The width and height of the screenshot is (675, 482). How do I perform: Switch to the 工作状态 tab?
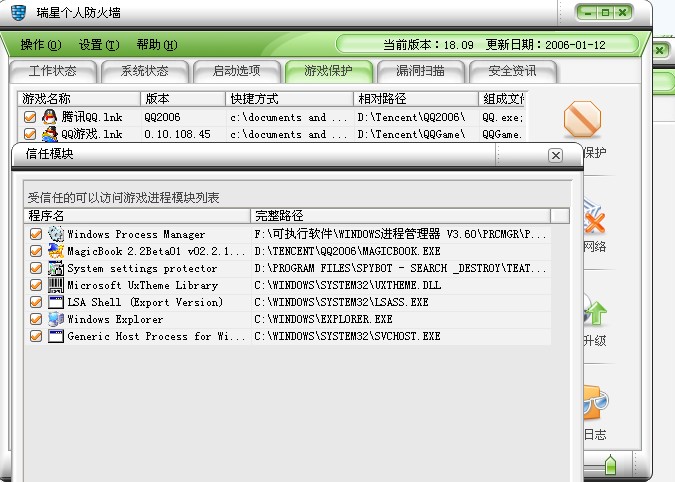(53, 71)
